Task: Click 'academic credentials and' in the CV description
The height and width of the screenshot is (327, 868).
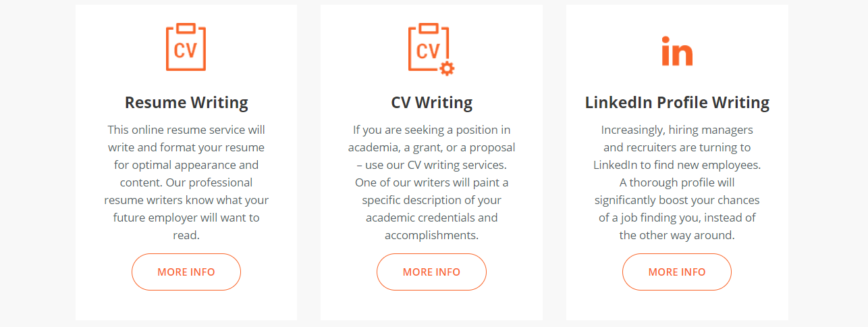Action: click(x=431, y=218)
